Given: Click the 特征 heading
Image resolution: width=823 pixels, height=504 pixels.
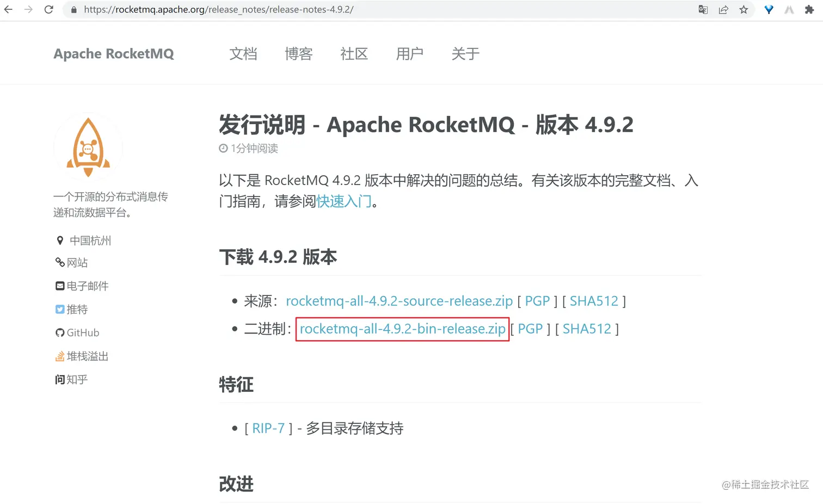Looking at the screenshot, I should [x=236, y=385].
